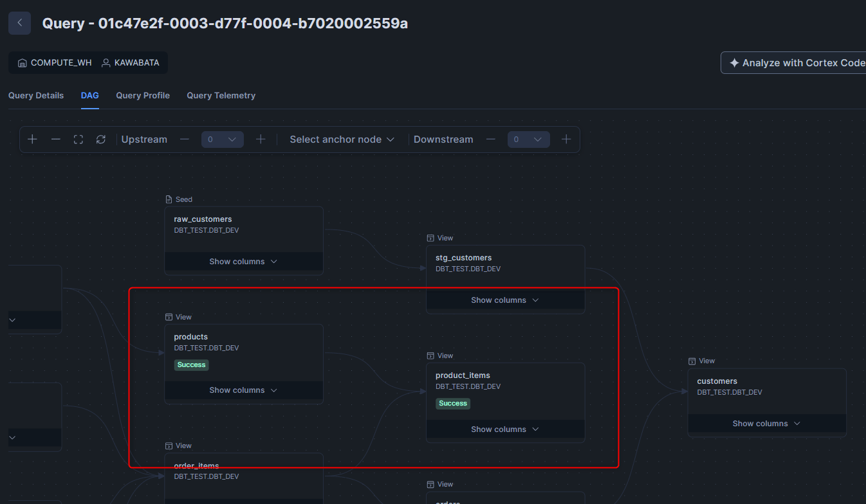Image resolution: width=866 pixels, height=504 pixels.
Task: Zoom in on the DAG canvas
Action: tap(33, 139)
